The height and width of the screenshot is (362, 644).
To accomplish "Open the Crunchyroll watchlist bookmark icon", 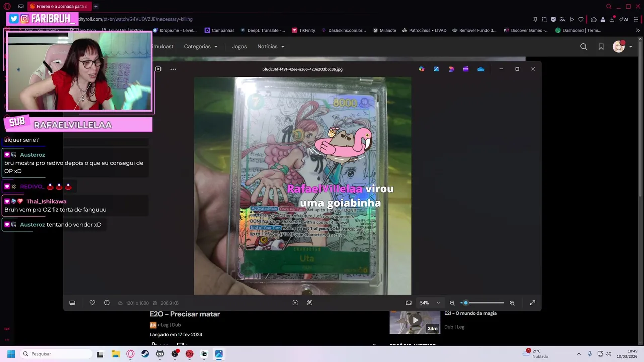I will point(601,47).
